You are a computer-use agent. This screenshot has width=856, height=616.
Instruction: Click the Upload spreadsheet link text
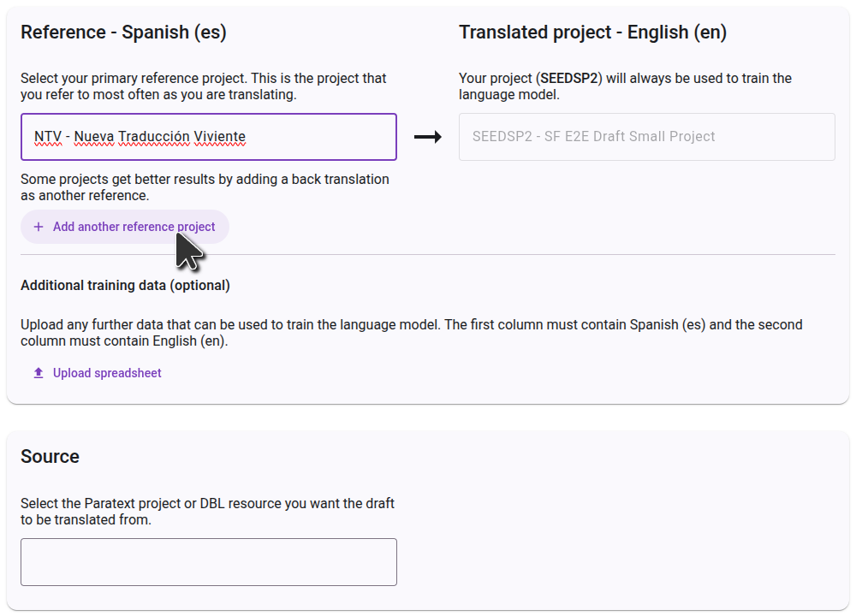click(107, 373)
